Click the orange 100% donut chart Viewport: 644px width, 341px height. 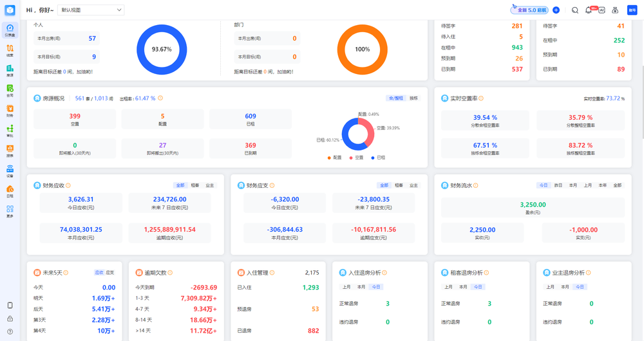point(362,50)
